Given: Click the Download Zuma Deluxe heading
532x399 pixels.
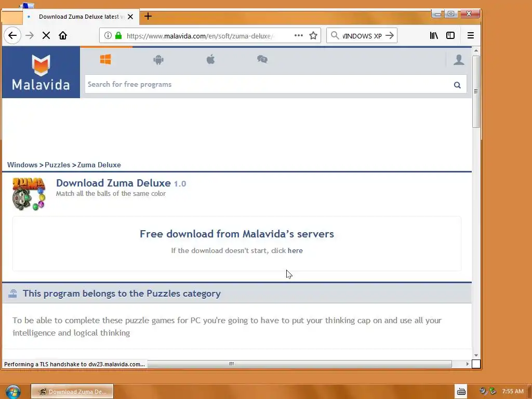Looking at the screenshot, I should 113,183.
